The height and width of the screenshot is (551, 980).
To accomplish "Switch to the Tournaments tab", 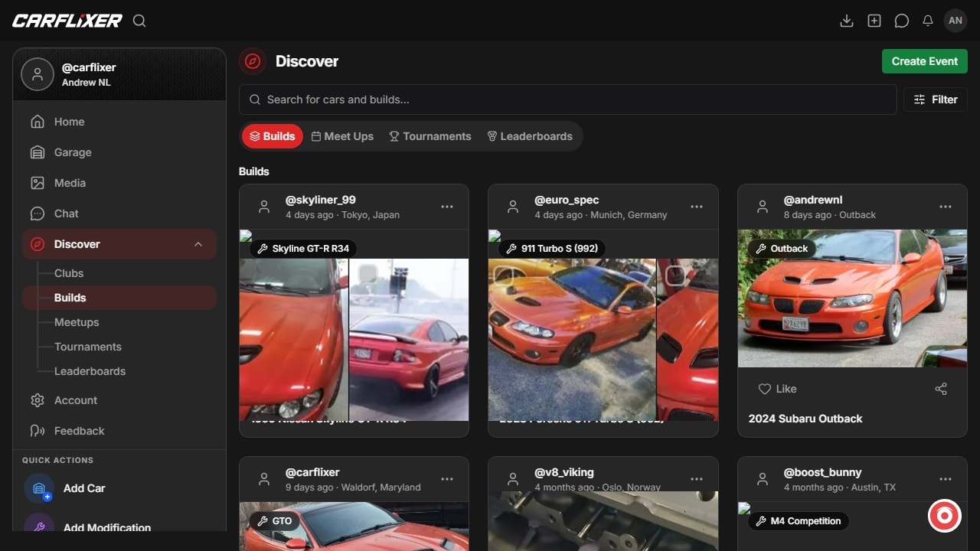I will 430,136.
